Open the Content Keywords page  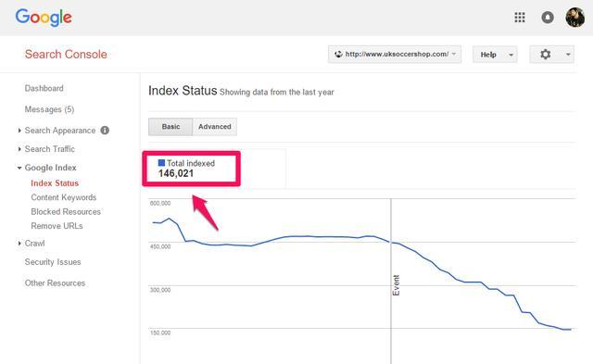(64, 197)
